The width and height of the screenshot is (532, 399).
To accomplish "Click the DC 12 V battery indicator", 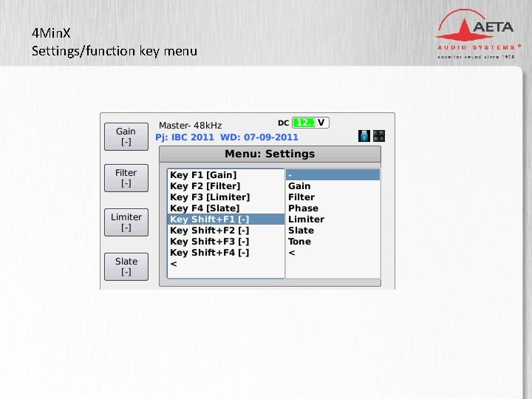I will pos(310,123).
